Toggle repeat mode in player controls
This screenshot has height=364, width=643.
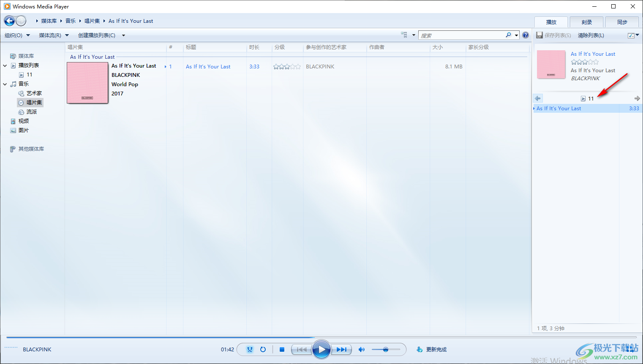[x=263, y=349]
